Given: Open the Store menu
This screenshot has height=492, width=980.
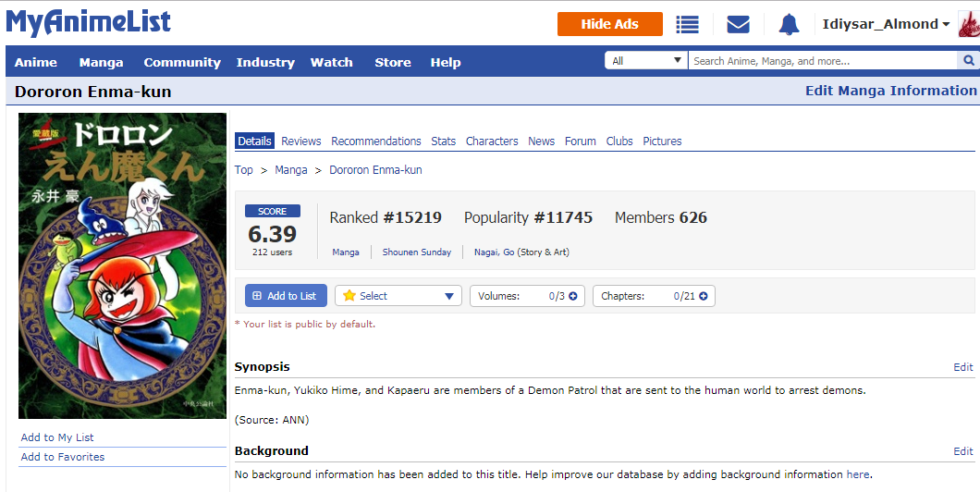Looking at the screenshot, I should click(x=393, y=63).
